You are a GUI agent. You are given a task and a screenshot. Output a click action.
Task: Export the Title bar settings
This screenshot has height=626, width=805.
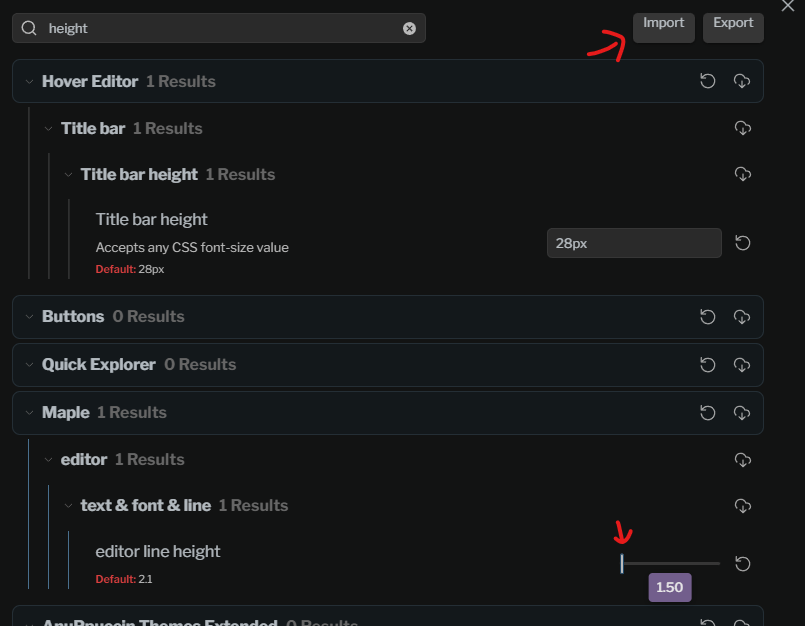742,128
